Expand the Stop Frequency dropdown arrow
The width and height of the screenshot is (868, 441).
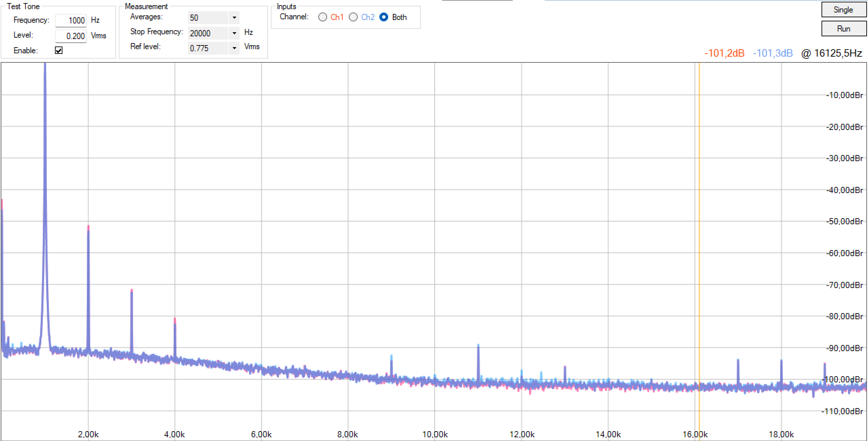click(234, 33)
